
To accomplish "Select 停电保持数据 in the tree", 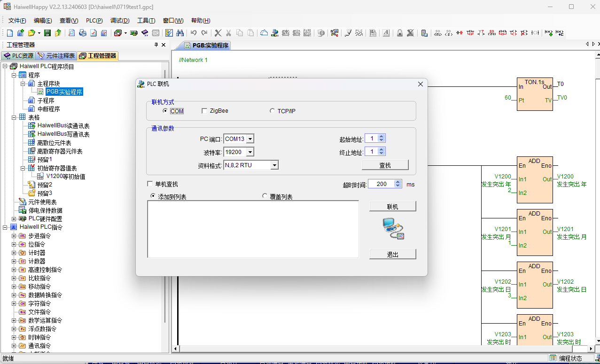I will point(45,210).
